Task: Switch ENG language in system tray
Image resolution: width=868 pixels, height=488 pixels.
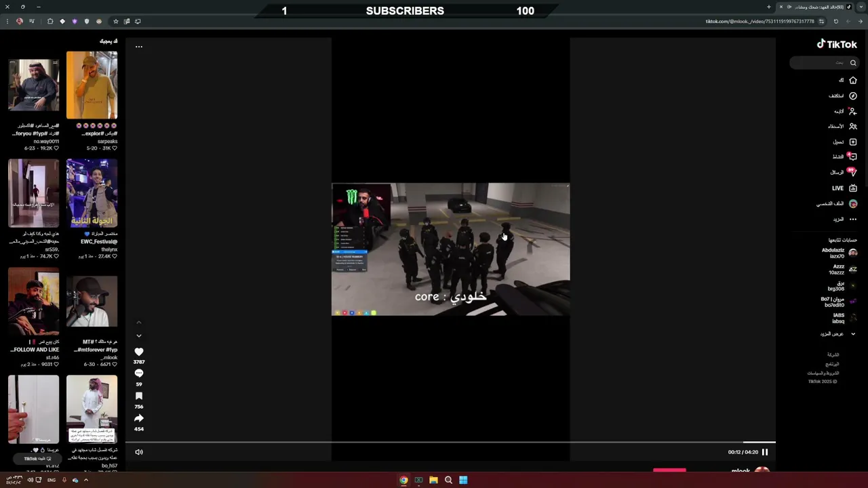Action: [51, 480]
